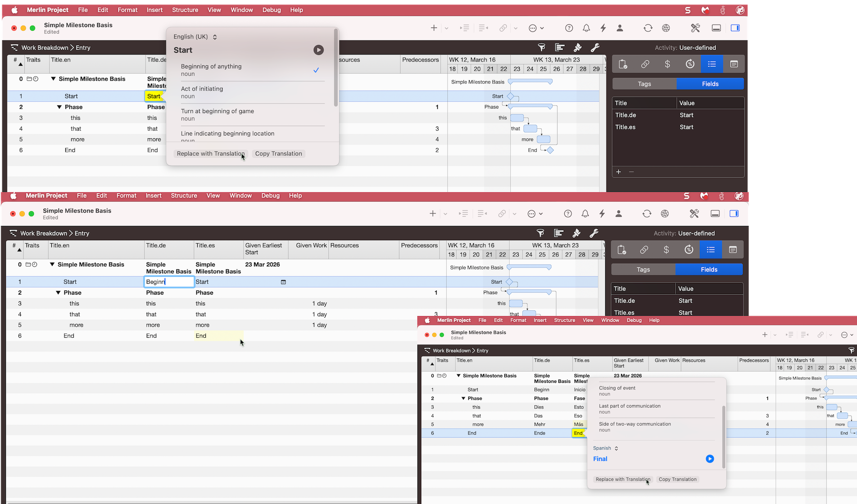Select 'Turn at beginning of game' meaning
857x504 pixels.
[x=253, y=115]
